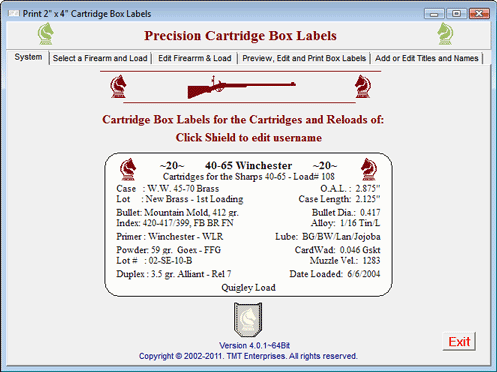
Task: Maximize the Cartridge Box Labels window
Action: click(456, 14)
